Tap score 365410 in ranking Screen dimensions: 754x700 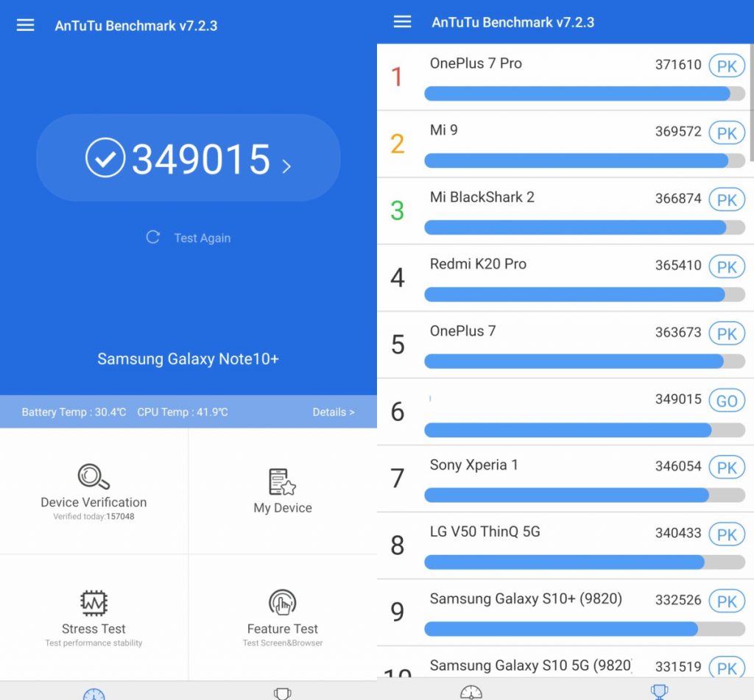[678, 265]
